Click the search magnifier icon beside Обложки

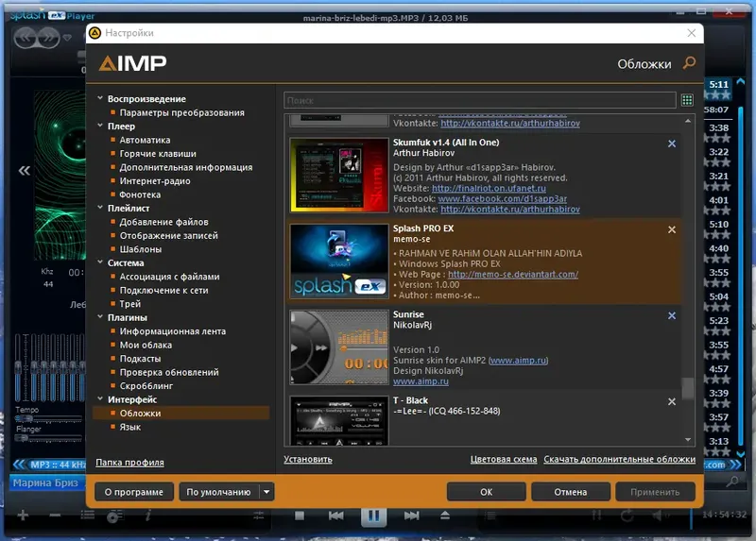click(x=690, y=62)
